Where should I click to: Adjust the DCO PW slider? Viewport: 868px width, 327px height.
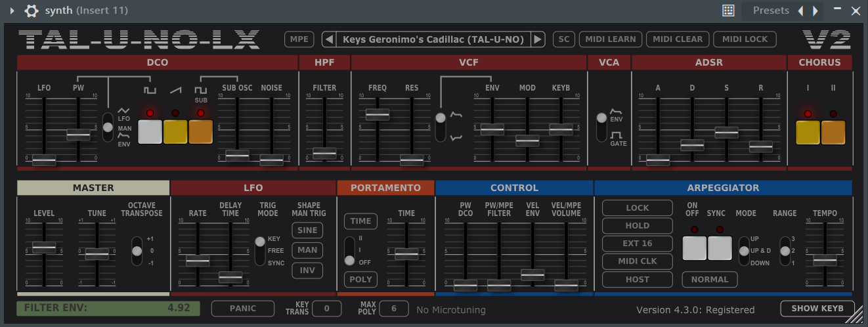pyautogui.click(x=78, y=135)
